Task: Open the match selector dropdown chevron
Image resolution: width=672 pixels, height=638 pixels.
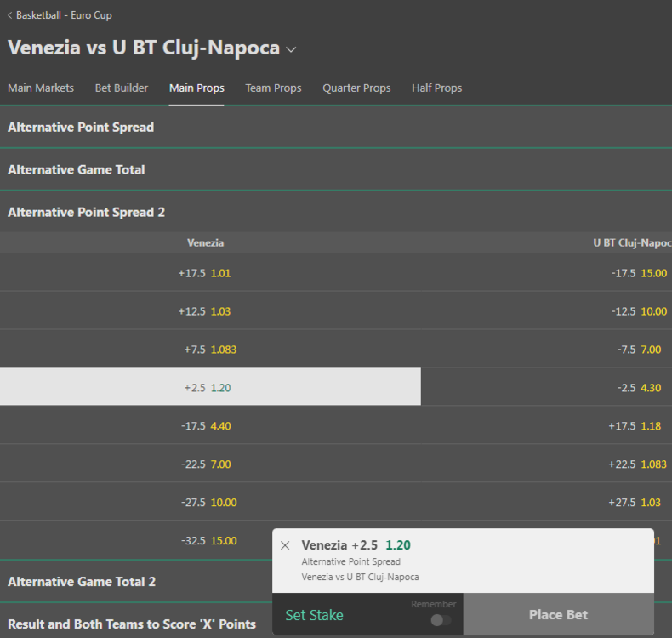Action: point(292,49)
